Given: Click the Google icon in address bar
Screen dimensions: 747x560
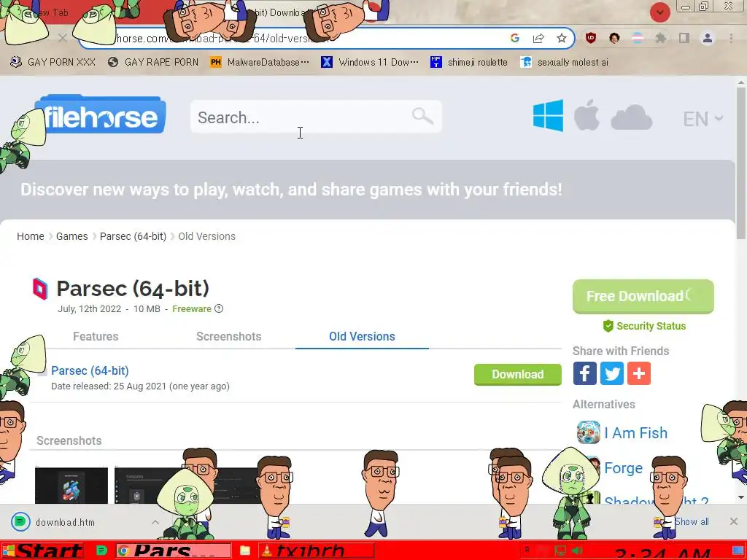Looking at the screenshot, I should tap(514, 38).
